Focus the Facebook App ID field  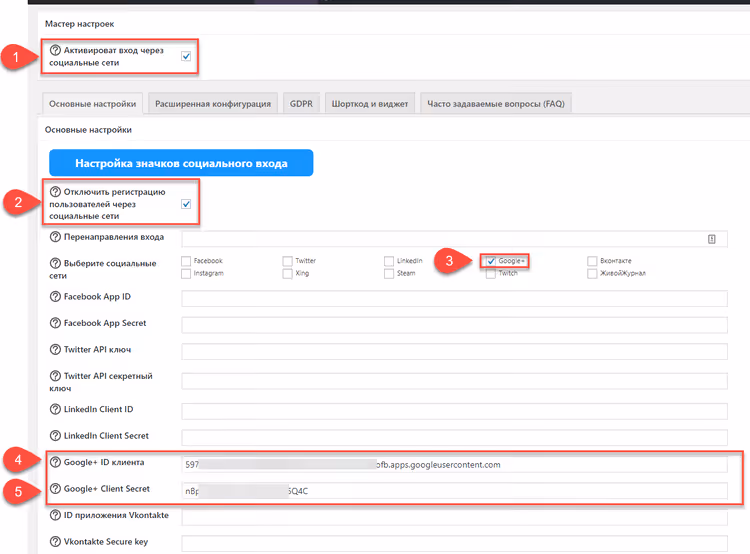tap(454, 299)
